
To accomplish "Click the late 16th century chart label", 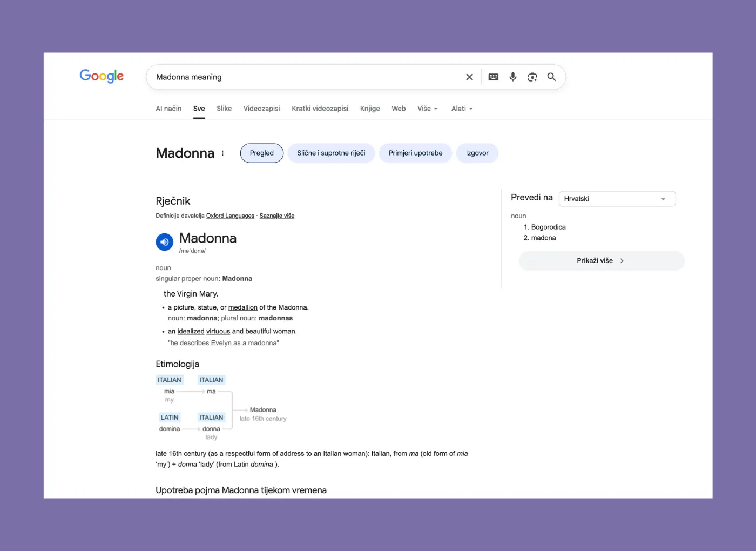I will pos(263,419).
